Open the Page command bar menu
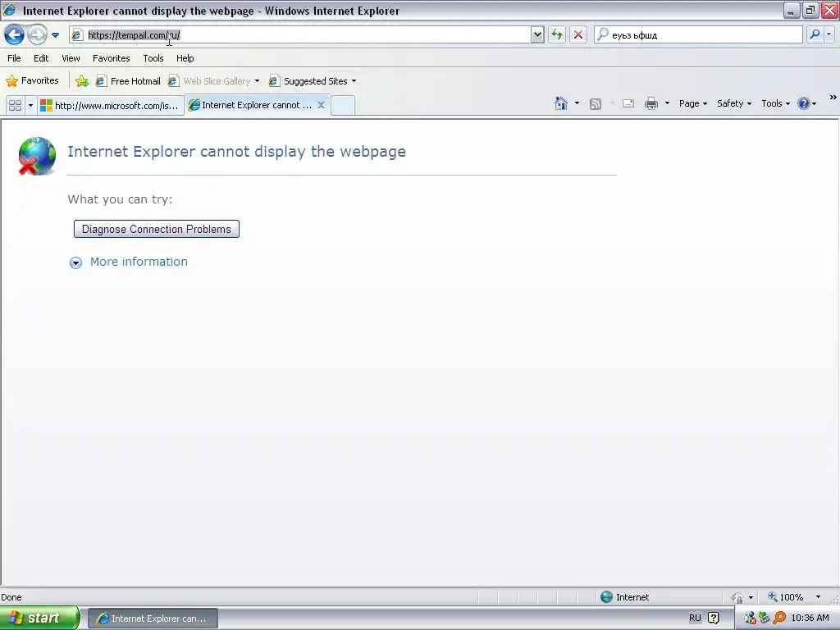Image resolution: width=840 pixels, height=630 pixels. [x=692, y=103]
